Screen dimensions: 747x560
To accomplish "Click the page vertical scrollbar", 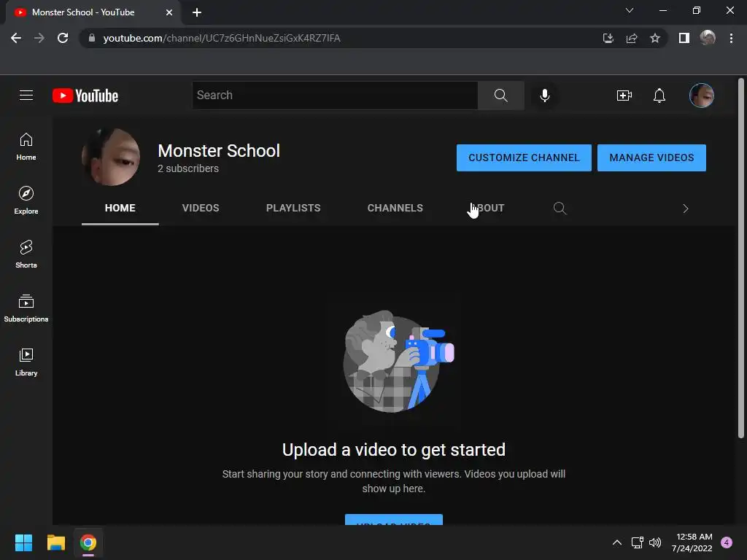I will [x=741, y=257].
